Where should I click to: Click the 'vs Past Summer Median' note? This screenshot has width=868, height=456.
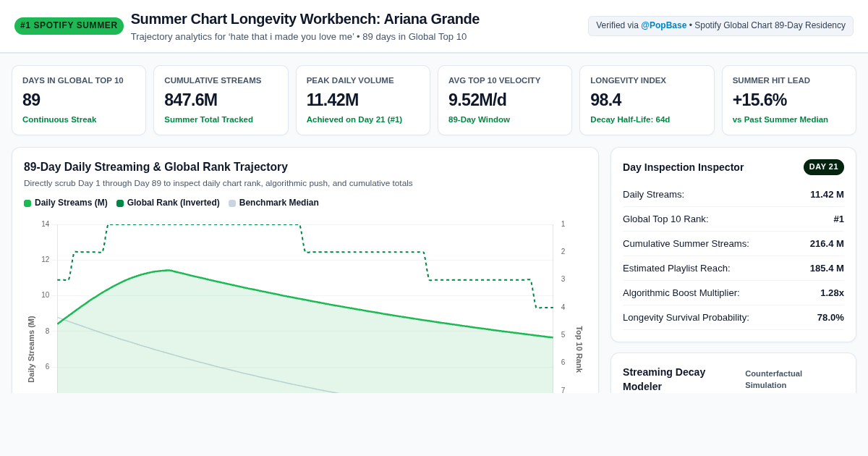coord(780,119)
